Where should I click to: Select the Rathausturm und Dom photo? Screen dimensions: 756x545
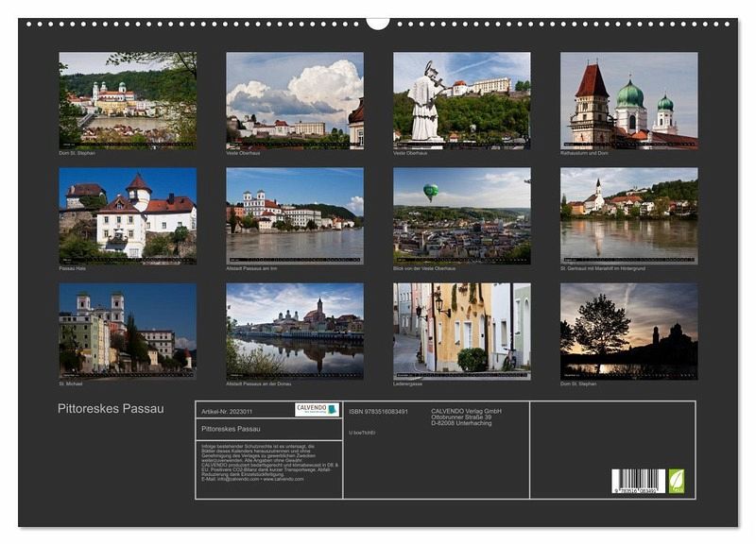coord(628,100)
